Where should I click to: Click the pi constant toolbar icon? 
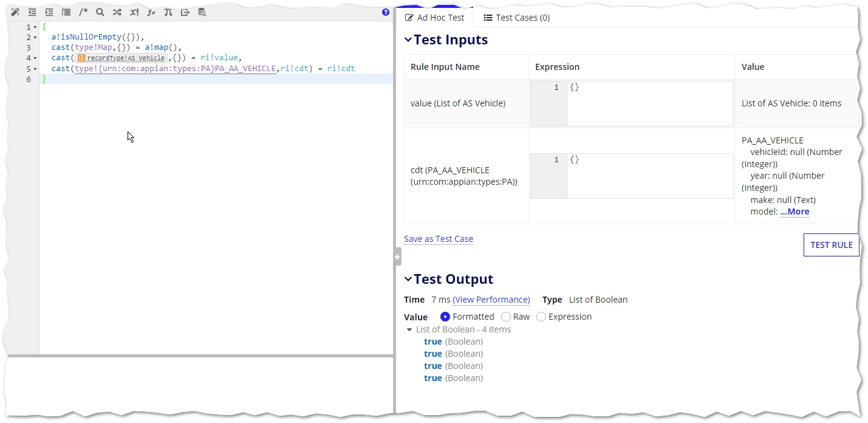(x=168, y=12)
